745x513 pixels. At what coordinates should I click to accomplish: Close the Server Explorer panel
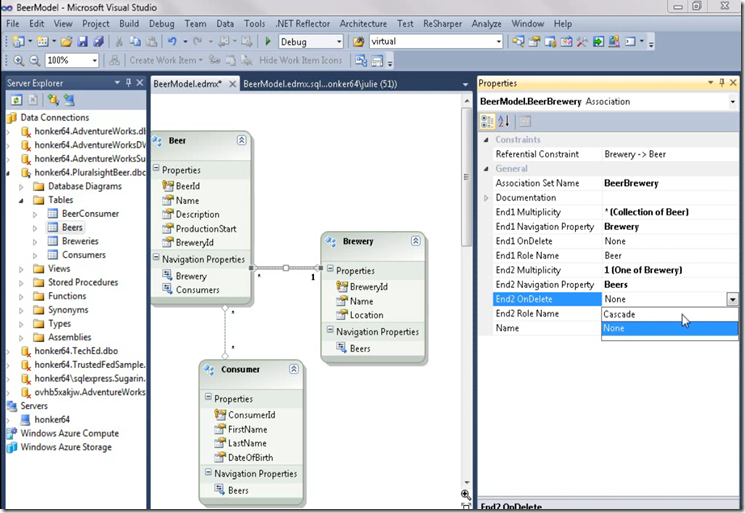[140, 83]
